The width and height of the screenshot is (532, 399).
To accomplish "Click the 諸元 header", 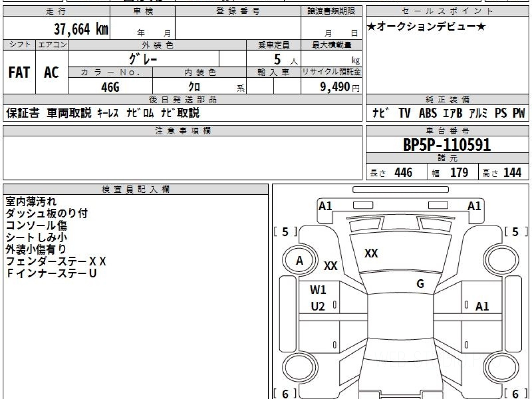I will [x=447, y=158].
